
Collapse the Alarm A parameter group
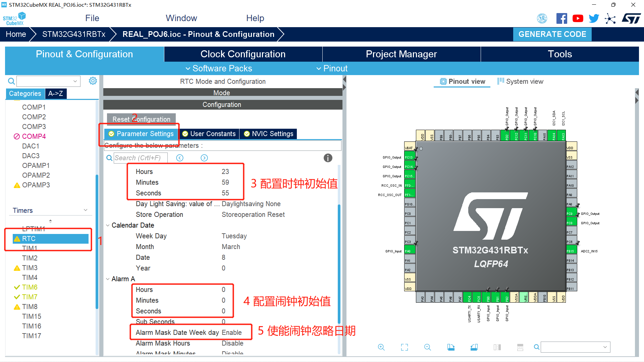[108, 279]
